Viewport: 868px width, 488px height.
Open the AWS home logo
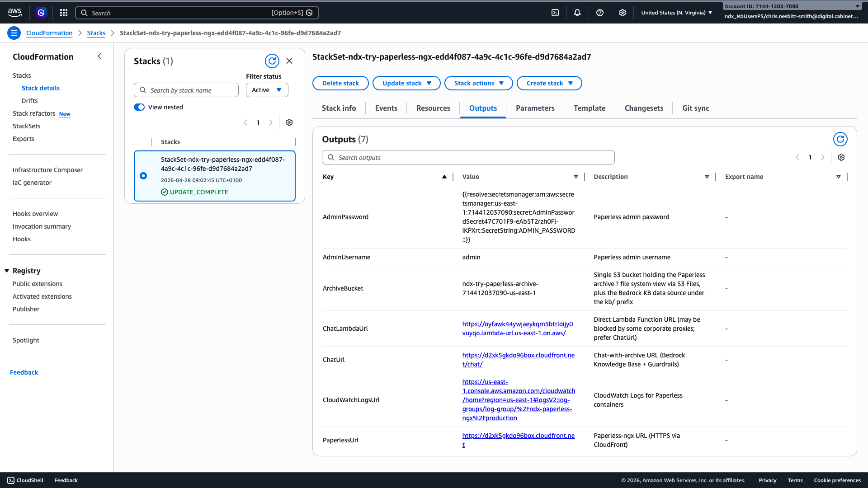(x=14, y=13)
